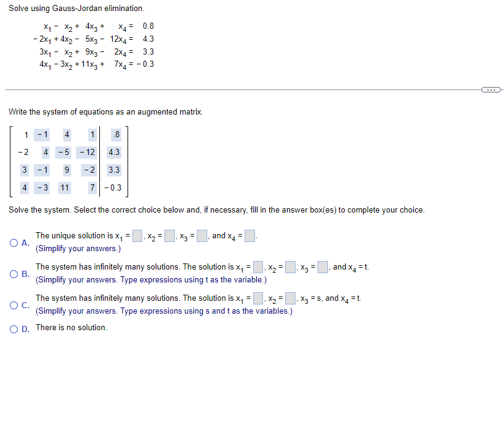
Task: Select choice B for infinitely many solutions
Action: 14,273
